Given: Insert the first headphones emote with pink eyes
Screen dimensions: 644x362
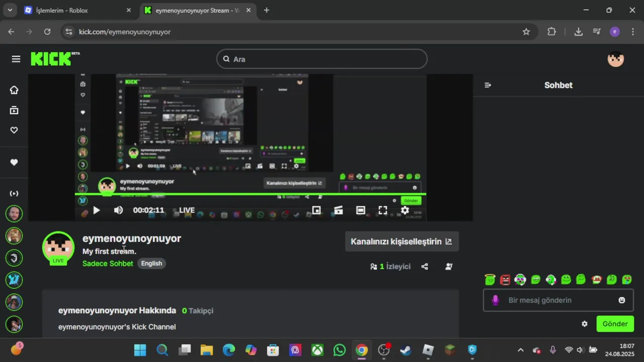Looking at the screenshot, I should point(520,280).
